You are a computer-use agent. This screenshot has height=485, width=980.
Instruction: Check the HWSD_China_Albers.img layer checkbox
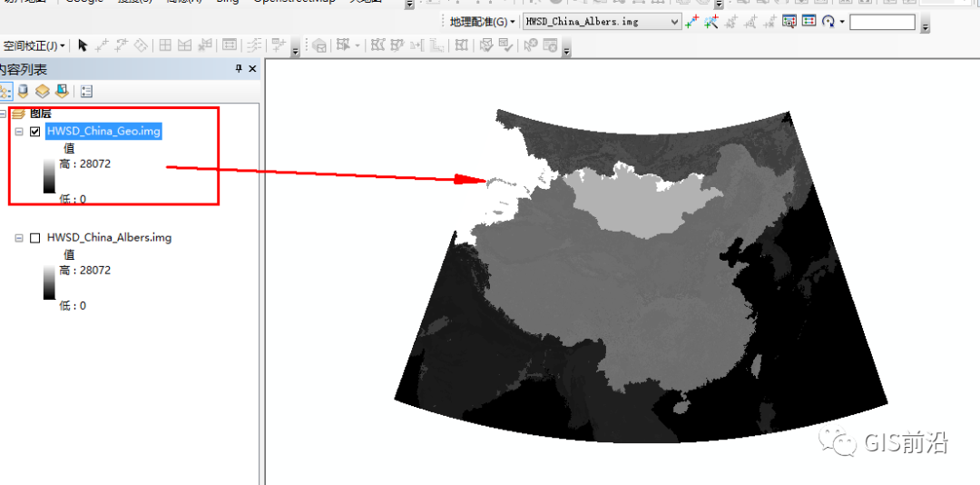pyautogui.click(x=35, y=238)
